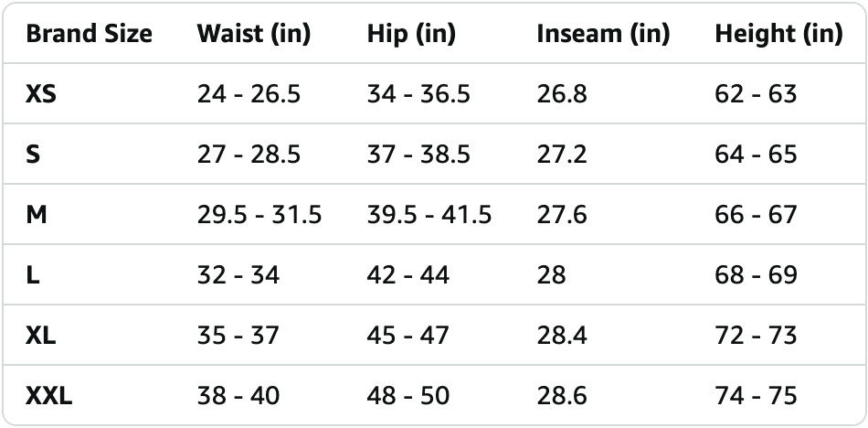Image resolution: width=868 pixels, height=428 pixels.
Task: Click the XL size row label
Action: pos(41,336)
